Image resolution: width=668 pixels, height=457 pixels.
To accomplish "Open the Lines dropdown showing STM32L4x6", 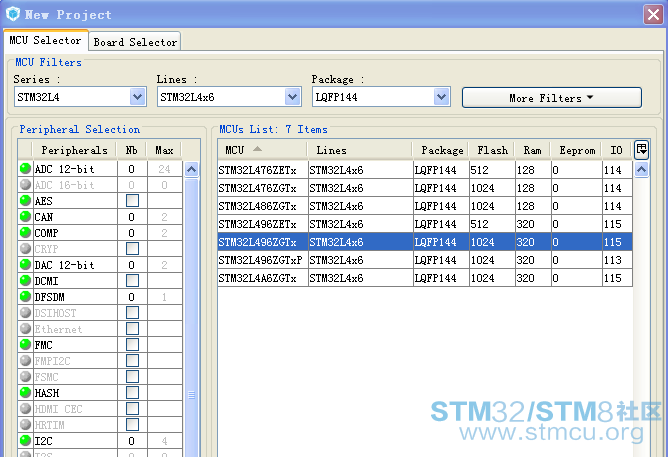I will tap(229, 97).
